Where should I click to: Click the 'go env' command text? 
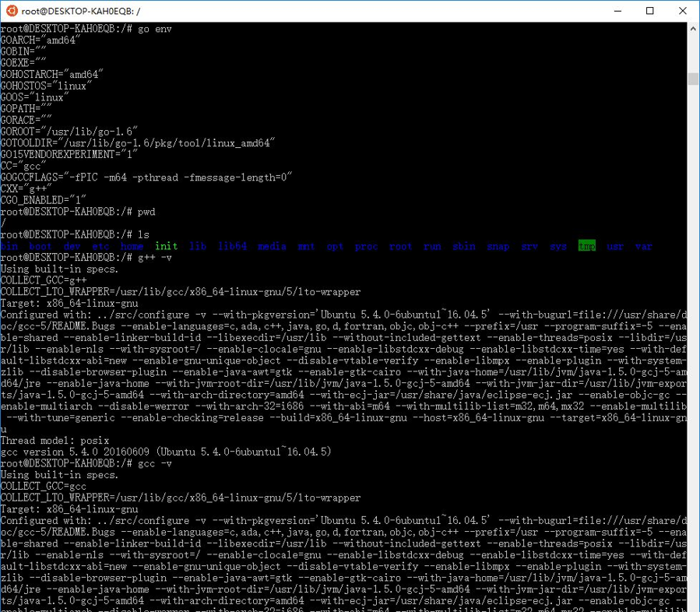point(155,29)
